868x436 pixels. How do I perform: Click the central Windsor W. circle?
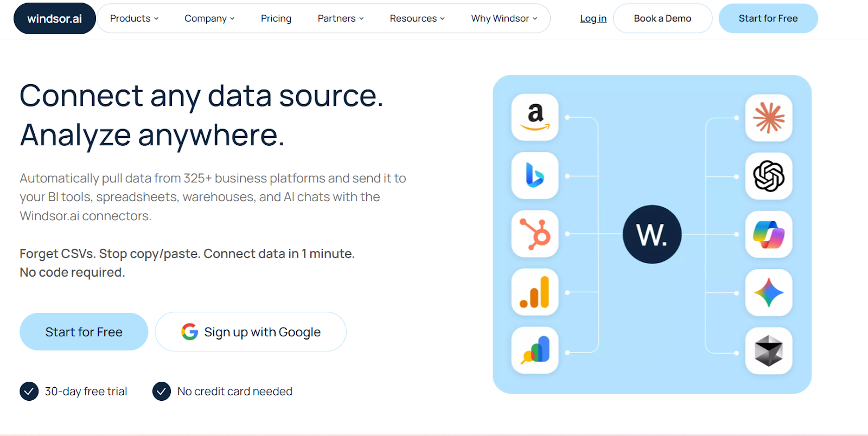(652, 234)
